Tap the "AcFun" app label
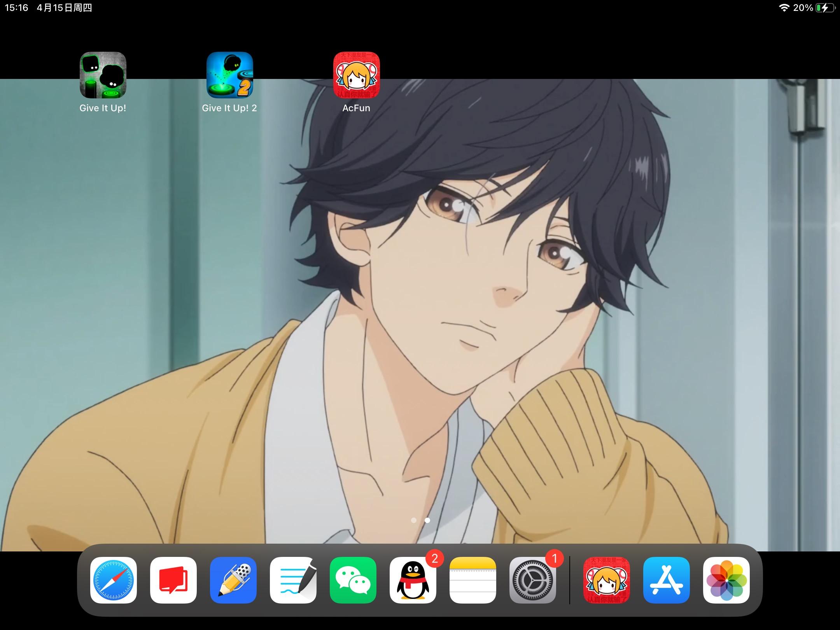Screen dimensions: 840x630 (x=356, y=108)
